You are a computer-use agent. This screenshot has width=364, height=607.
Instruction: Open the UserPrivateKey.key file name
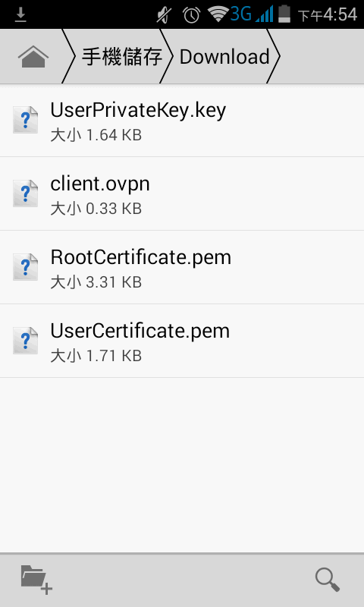pyautogui.click(x=138, y=110)
